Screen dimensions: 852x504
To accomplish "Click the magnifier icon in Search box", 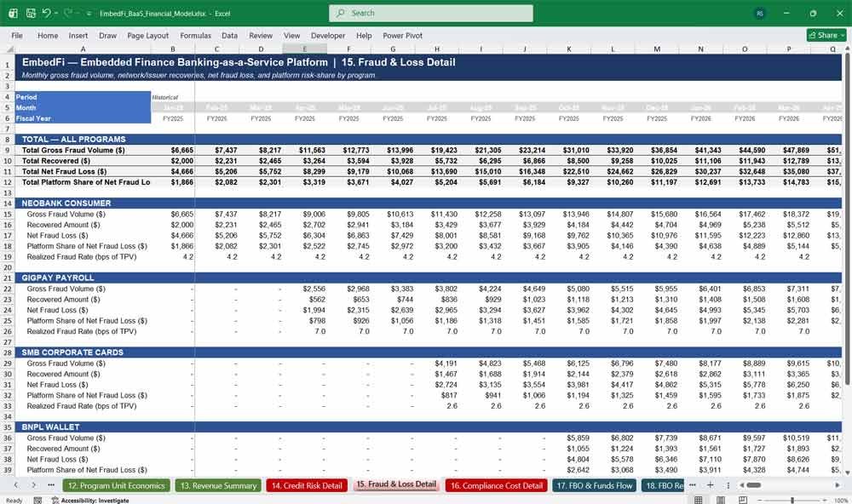I will pyautogui.click(x=341, y=13).
